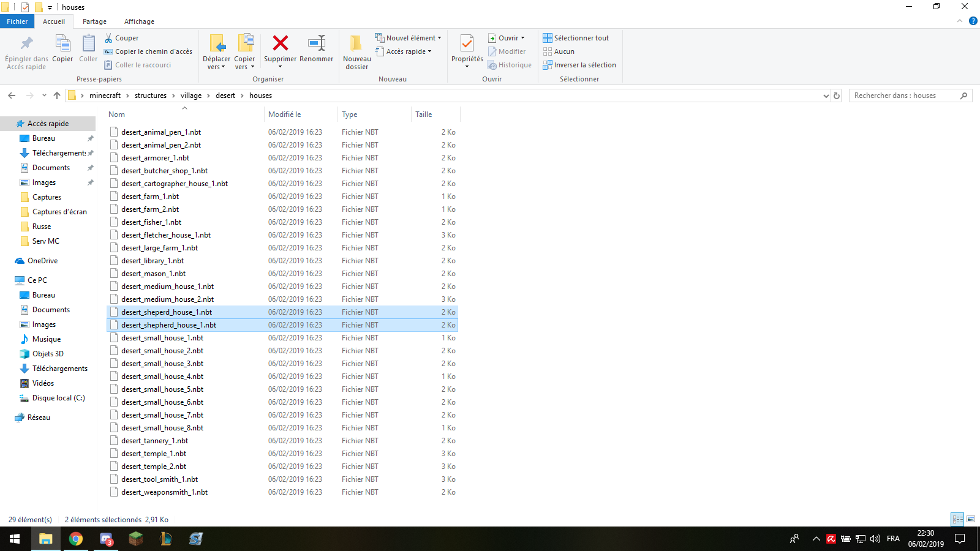Open the Déplacer vers dropdown
980x551 pixels.
point(216,67)
